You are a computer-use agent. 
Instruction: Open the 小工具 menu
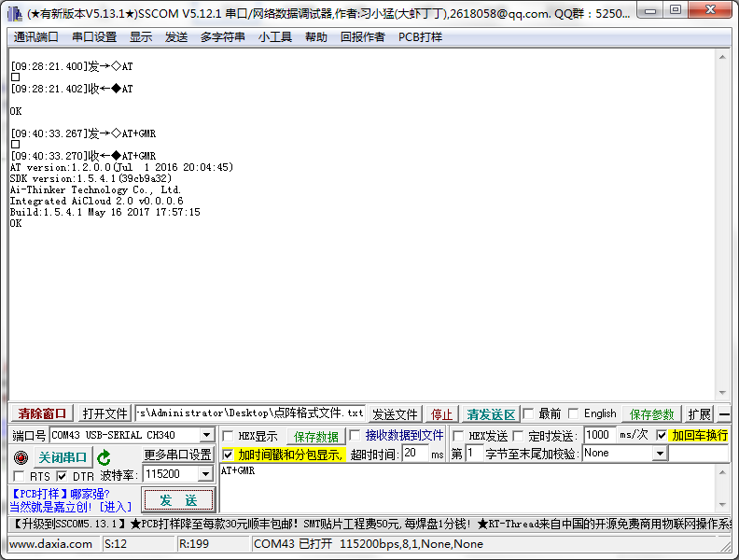point(275,37)
